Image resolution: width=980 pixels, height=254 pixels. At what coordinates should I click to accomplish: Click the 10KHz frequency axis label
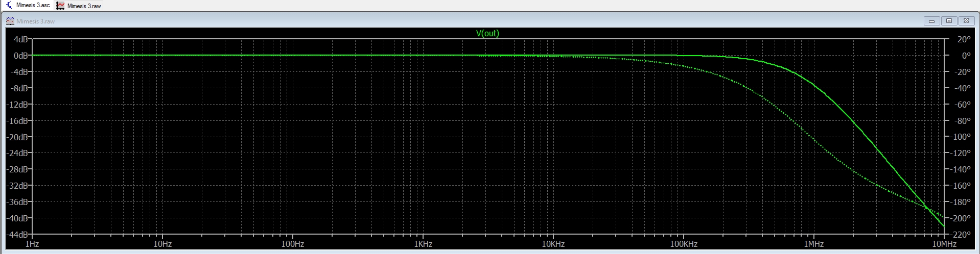point(553,244)
